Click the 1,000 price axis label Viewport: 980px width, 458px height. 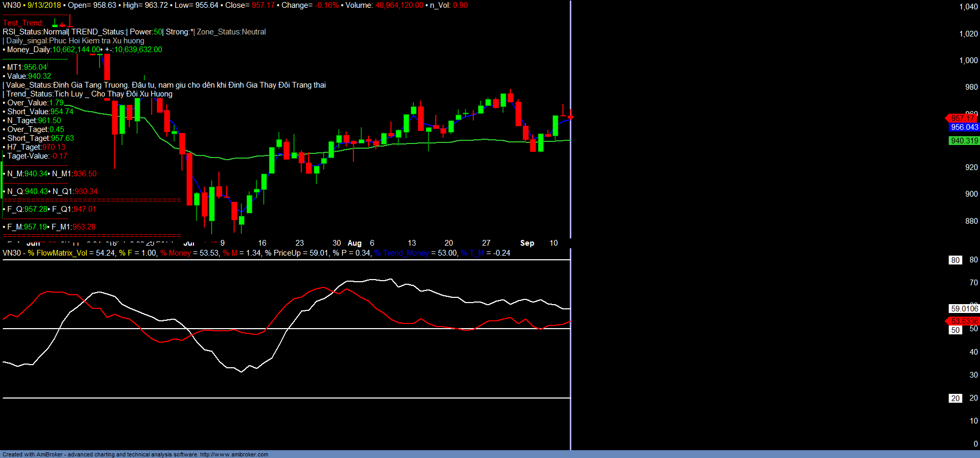click(x=968, y=61)
